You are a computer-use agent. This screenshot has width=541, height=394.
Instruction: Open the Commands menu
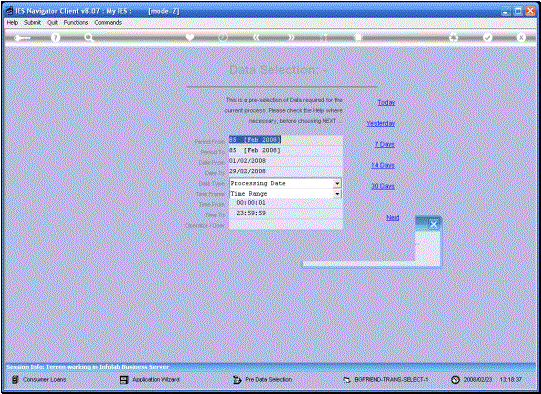(108, 22)
